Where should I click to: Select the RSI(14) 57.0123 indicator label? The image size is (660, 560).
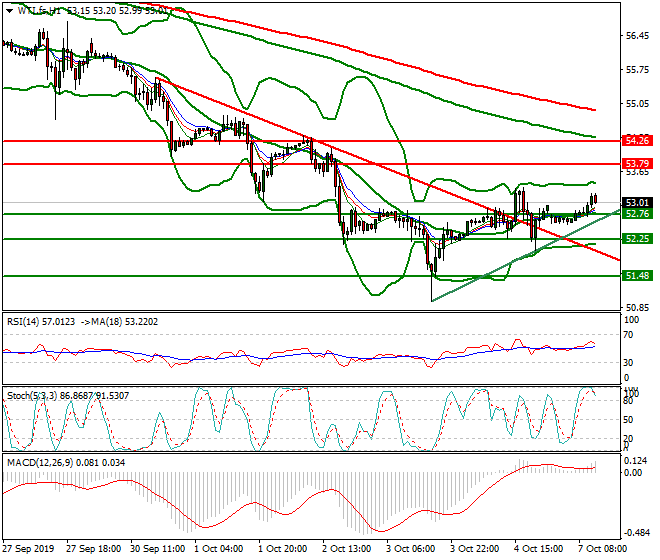pyautogui.click(x=41, y=322)
